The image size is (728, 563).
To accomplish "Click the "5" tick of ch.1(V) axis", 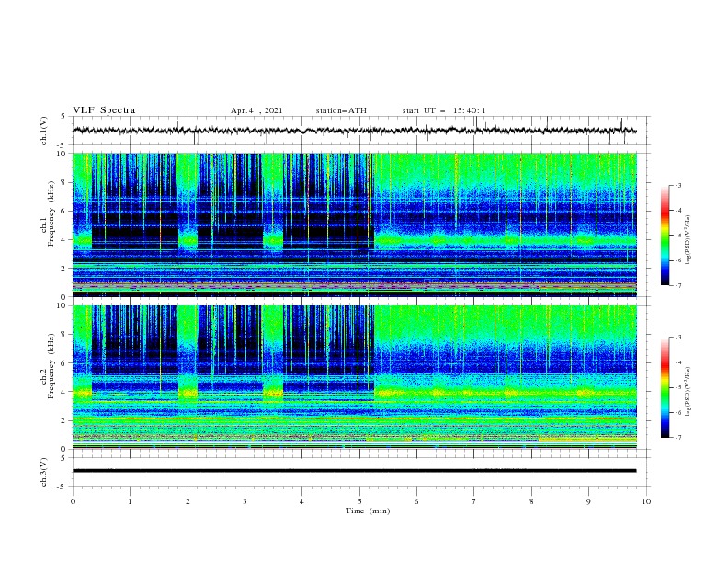I will coord(64,116).
